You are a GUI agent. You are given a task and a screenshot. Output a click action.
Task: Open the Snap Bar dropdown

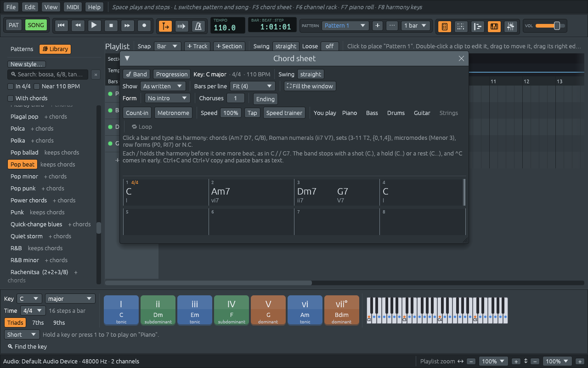[168, 46]
